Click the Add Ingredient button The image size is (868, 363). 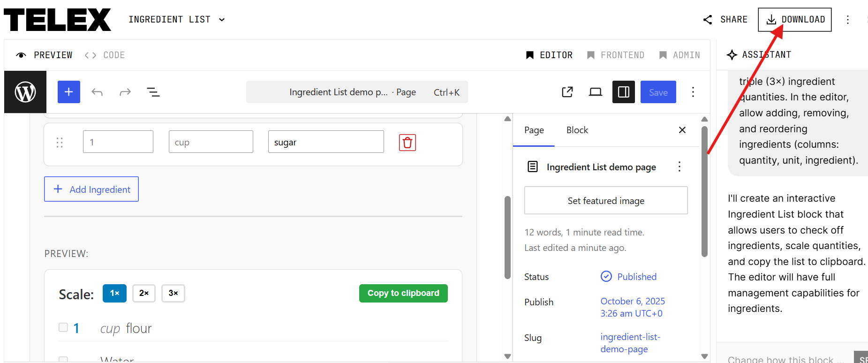tap(91, 189)
